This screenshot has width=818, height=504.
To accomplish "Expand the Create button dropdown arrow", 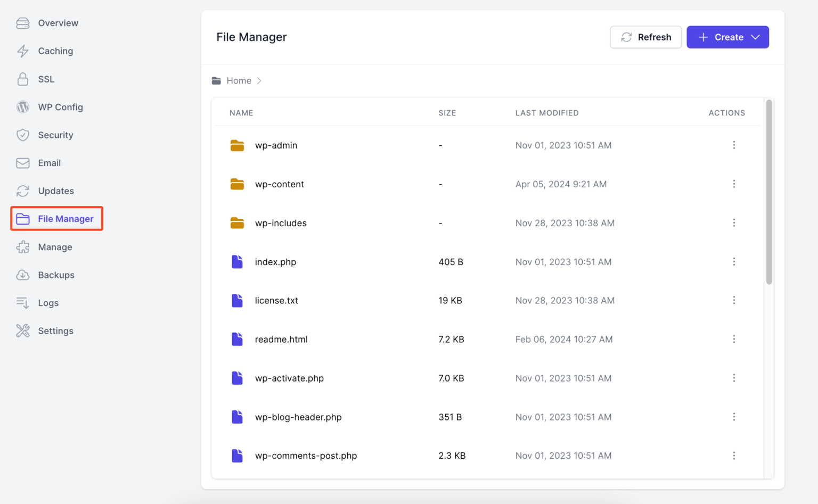I will click(x=755, y=37).
